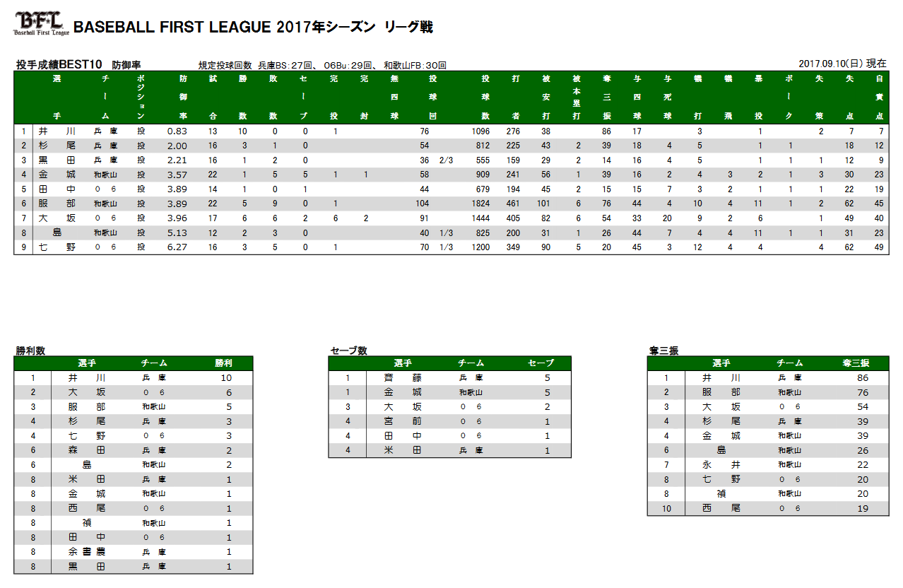Click the 86 strikeout value in the 奪三振 table
Screen dimensions: 903x588
(862, 378)
